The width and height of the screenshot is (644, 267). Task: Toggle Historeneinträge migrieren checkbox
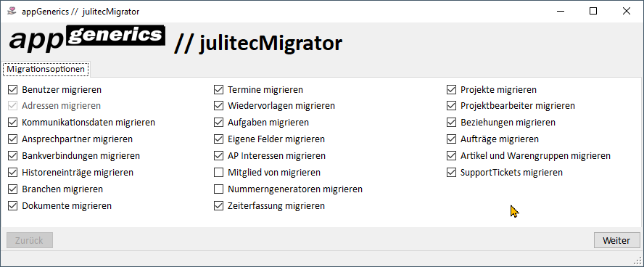[13, 173]
